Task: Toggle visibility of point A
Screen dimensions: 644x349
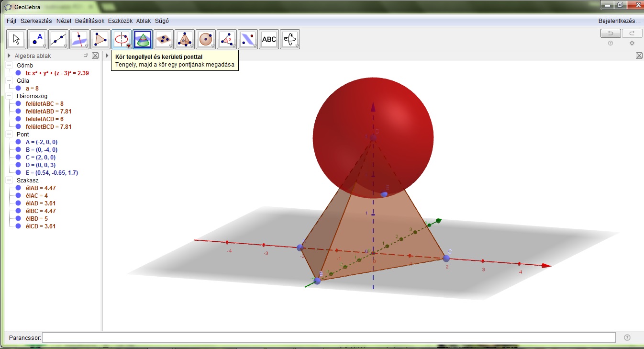Action: (x=18, y=142)
